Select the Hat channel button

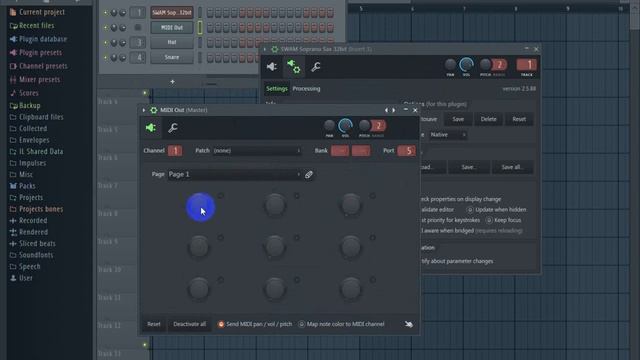point(172,42)
